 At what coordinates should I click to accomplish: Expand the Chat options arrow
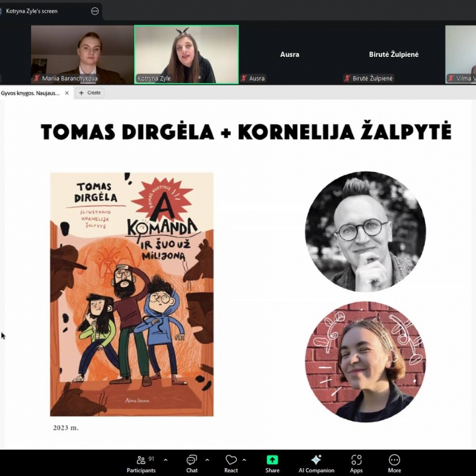click(207, 459)
